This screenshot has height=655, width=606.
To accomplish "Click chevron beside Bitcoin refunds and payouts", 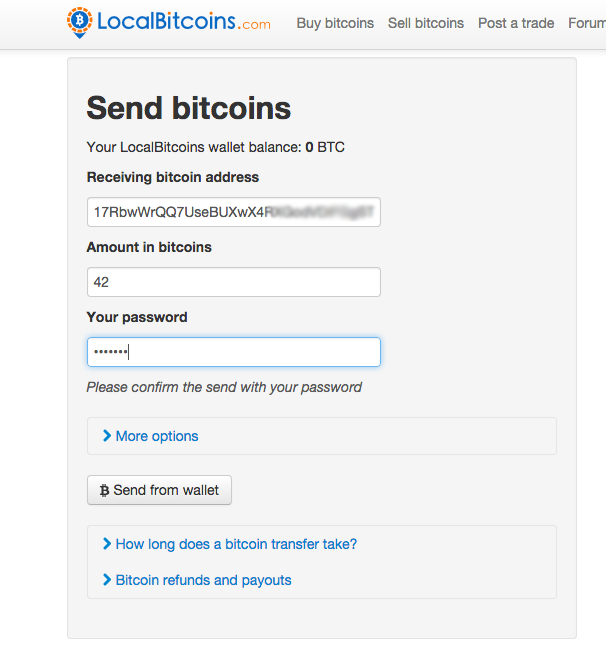I will tap(107, 580).
